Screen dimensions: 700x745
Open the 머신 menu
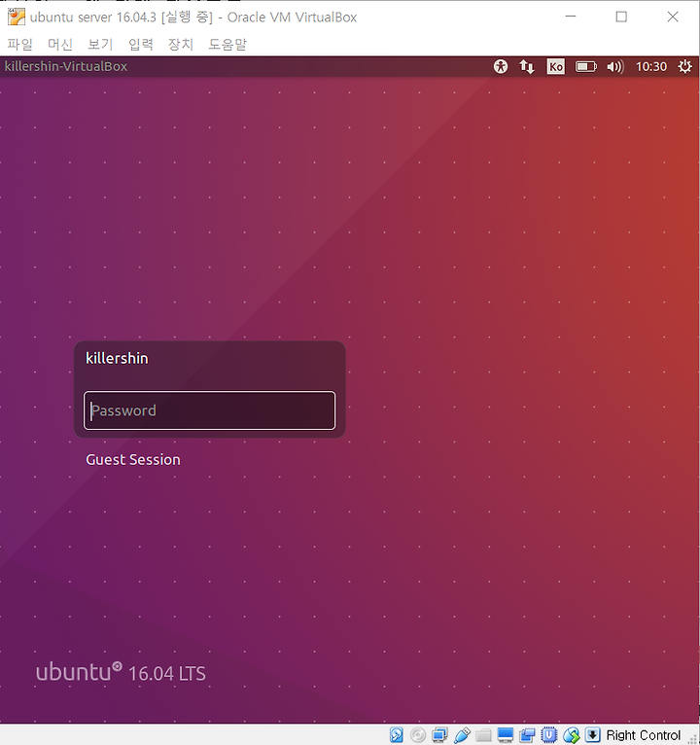60,44
